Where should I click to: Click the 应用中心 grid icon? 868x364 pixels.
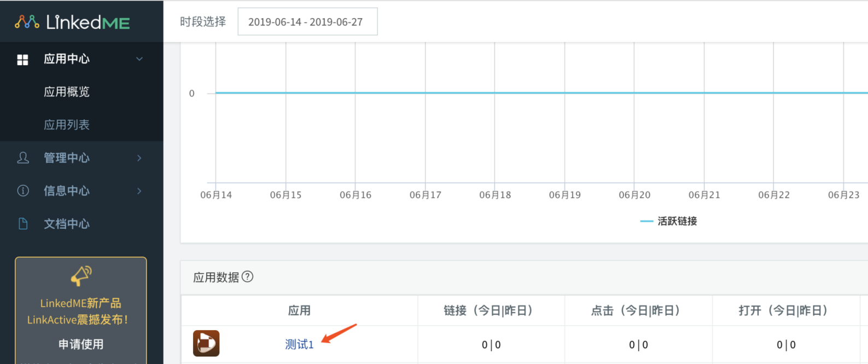(22, 60)
